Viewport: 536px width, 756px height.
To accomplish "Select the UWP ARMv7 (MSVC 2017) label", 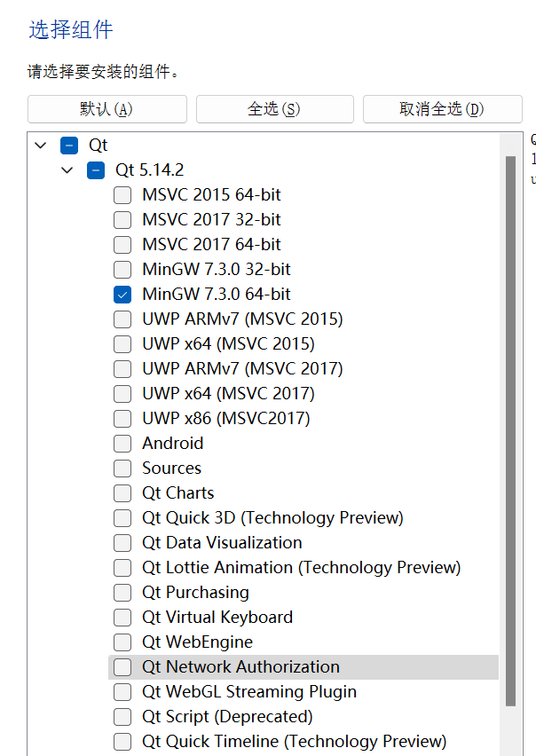I will pyautogui.click(x=242, y=369).
